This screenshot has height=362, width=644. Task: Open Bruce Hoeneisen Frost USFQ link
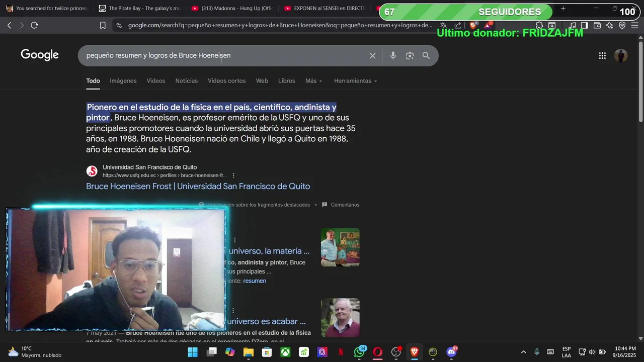[x=198, y=186]
